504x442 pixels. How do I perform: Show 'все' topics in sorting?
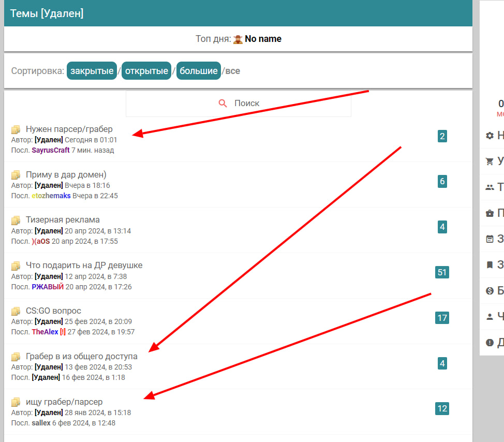[x=233, y=71]
